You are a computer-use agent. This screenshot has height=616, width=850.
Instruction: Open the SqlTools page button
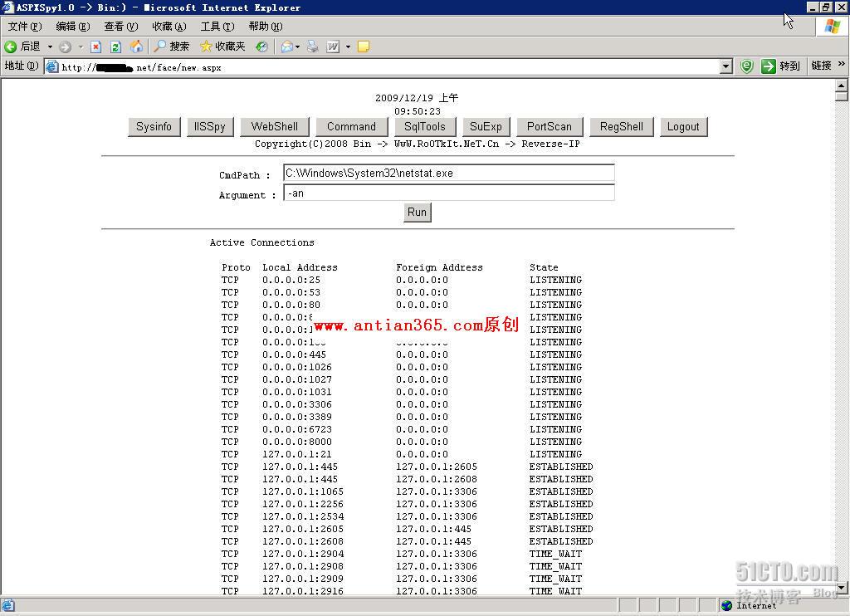click(x=424, y=126)
